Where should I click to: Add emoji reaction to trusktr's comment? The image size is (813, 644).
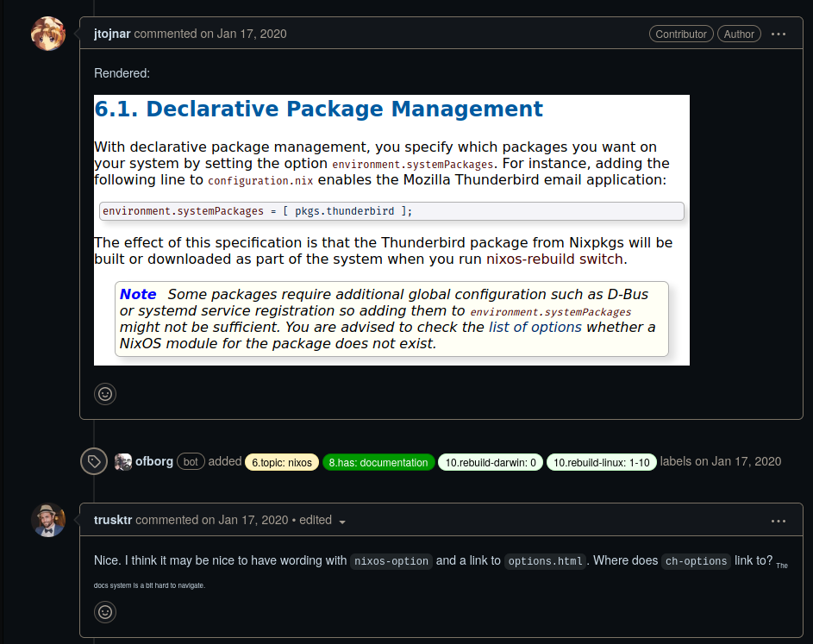click(x=105, y=612)
